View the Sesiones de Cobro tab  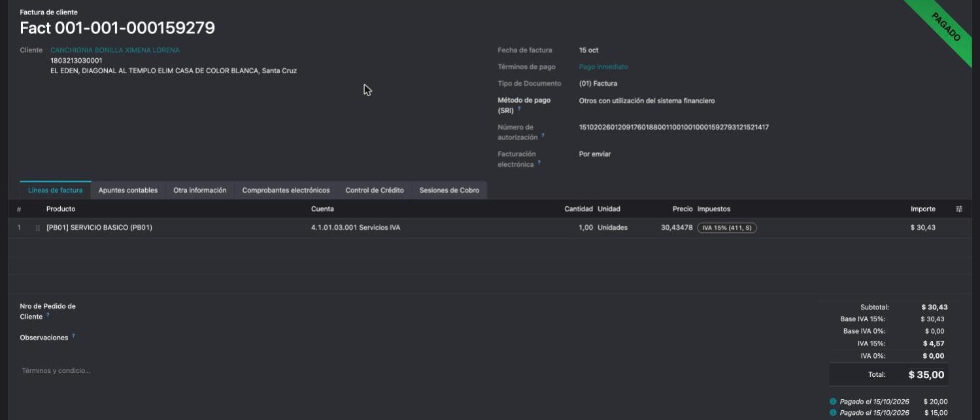click(x=449, y=190)
